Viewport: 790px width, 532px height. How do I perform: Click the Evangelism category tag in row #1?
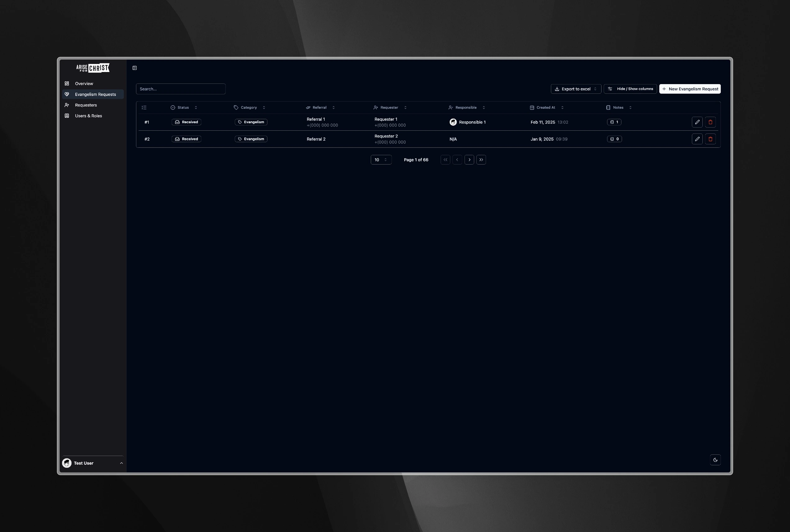coord(251,122)
